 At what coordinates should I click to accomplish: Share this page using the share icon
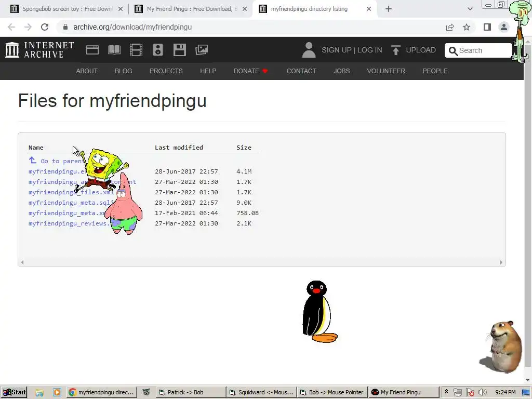450,27
